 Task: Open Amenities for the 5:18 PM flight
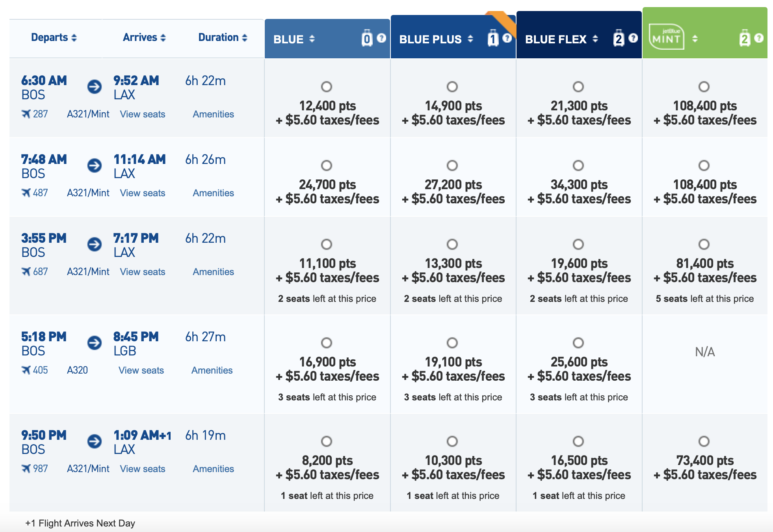click(212, 370)
